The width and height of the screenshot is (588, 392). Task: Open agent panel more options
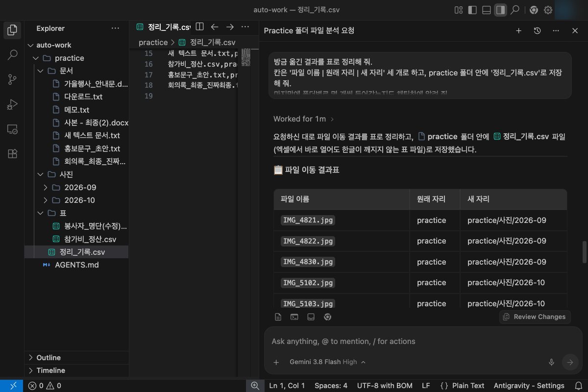[556, 30]
